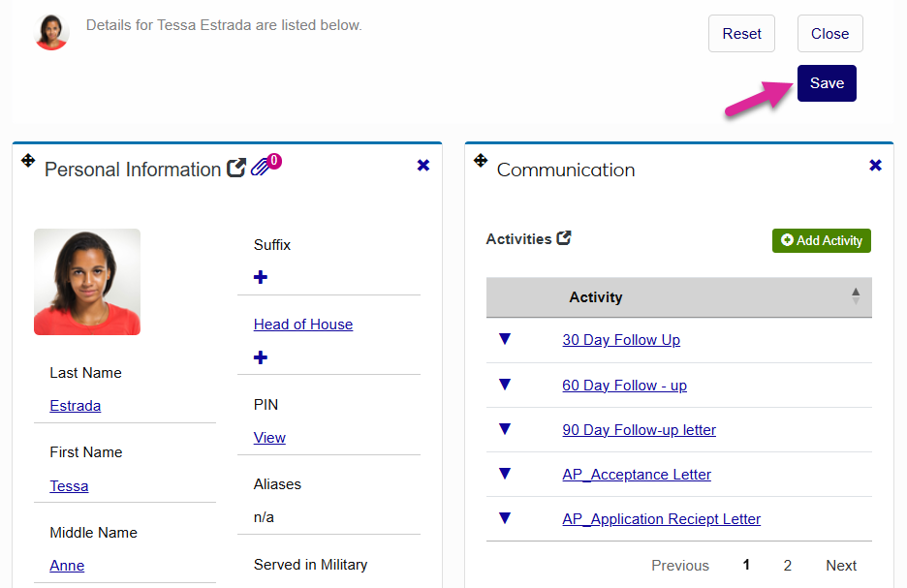Click Tessa Estrada's profile photo
Image resolution: width=907 pixels, height=588 pixels.
pos(87,282)
